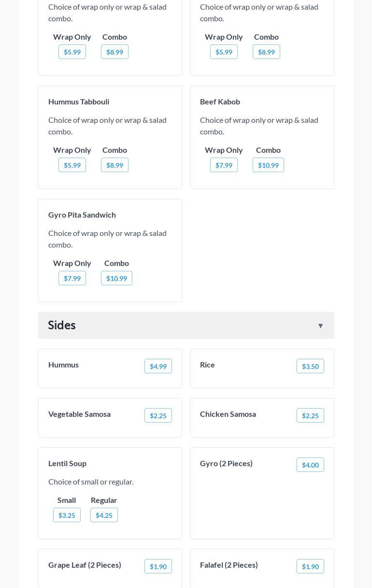Open the Hummus Tabbouli item title
372x588 pixels.
(79, 102)
